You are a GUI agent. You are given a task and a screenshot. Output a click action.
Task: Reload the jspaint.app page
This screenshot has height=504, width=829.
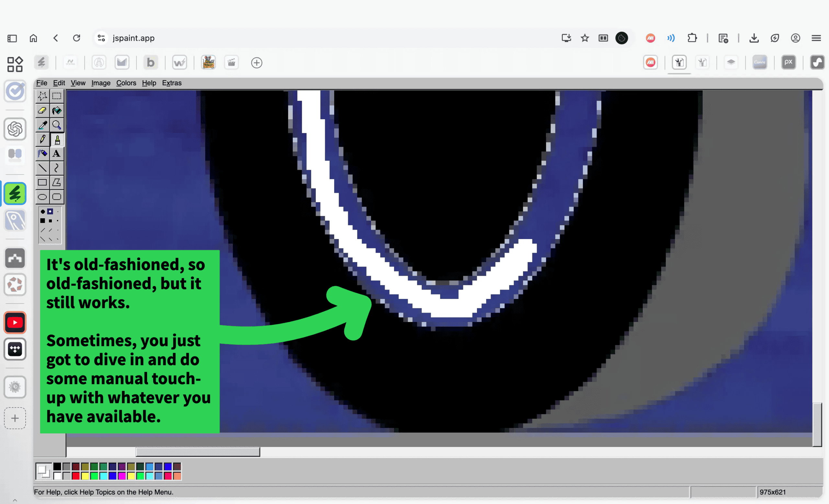(77, 38)
